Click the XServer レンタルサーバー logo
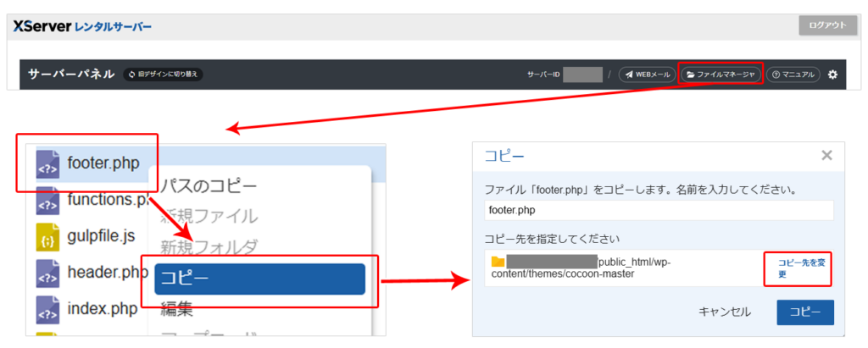The width and height of the screenshot is (868, 348). click(82, 26)
